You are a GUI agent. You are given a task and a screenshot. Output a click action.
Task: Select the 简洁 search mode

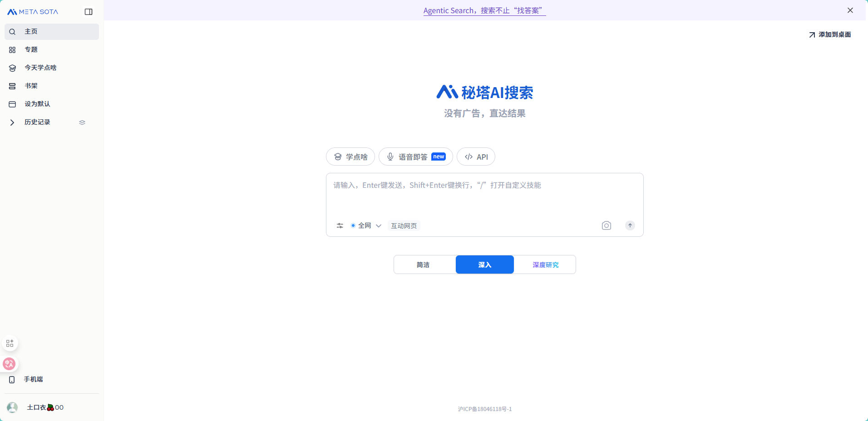click(x=423, y=265)
